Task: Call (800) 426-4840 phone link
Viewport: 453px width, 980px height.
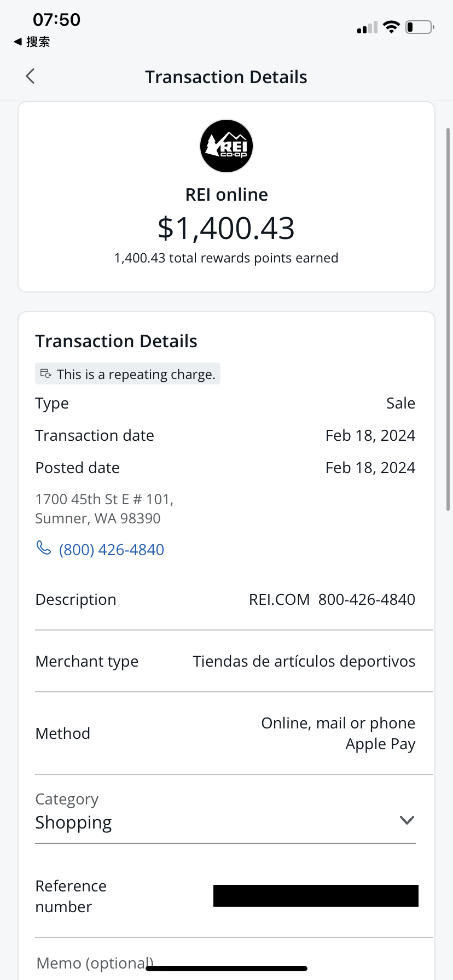Action: point(111,550)
